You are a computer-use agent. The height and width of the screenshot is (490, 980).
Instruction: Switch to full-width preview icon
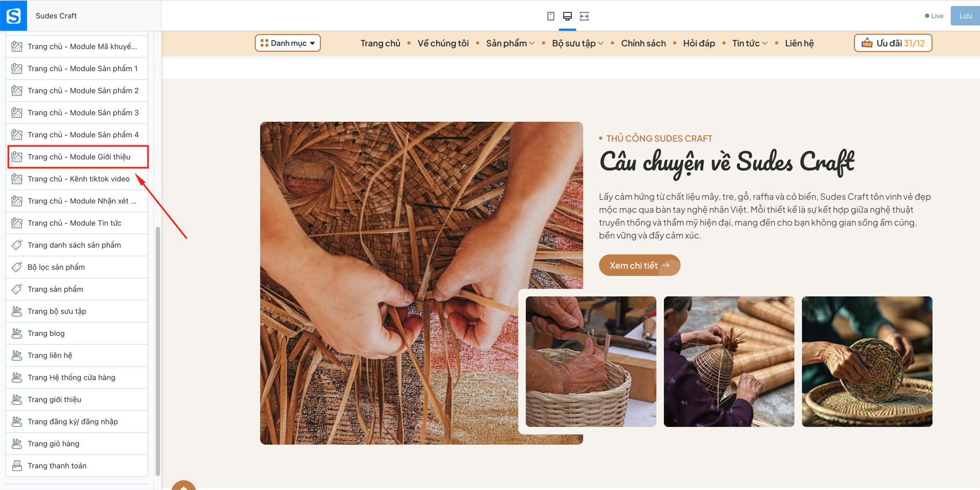tap(584, 16)
